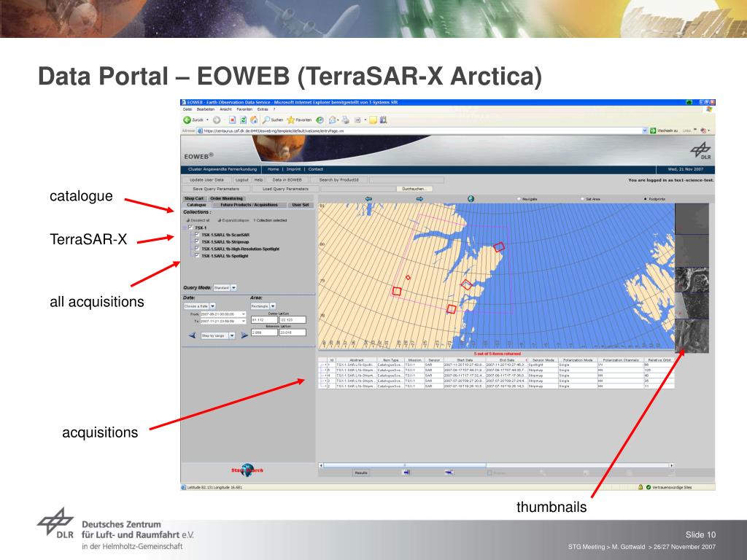747x560 pixels.
Task: Click the IE print icon
Action: 345,120
